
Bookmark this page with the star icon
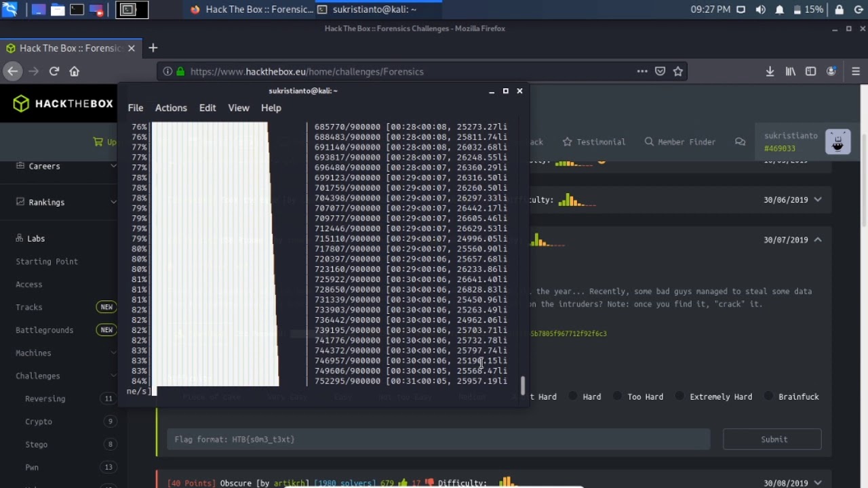click(x=677, y=71)
